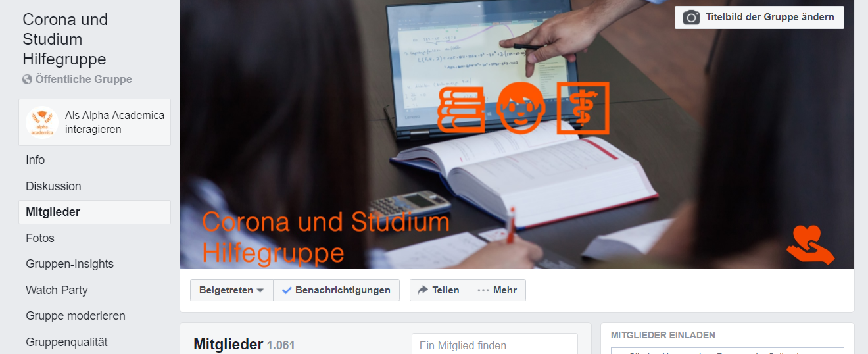The height and width of the screenshot is (354, 868).
Task: Click the Teilen button
Action: point(439,290)
